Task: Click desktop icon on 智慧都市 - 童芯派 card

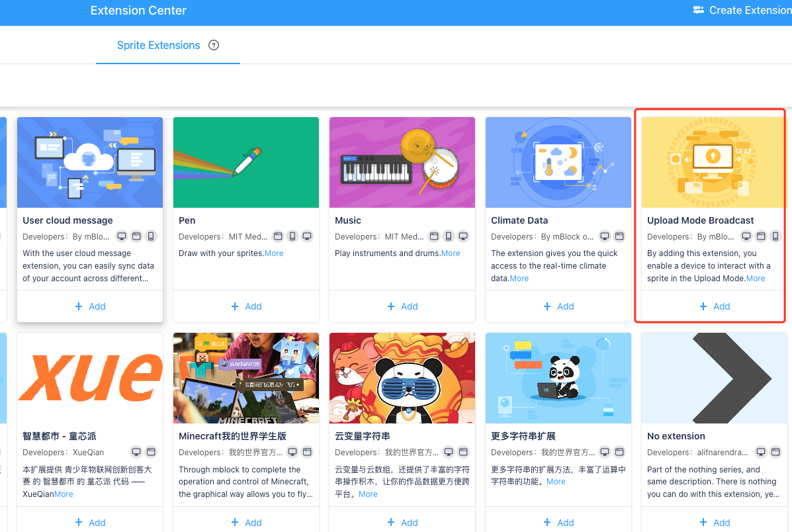Action: click(136, 452)
